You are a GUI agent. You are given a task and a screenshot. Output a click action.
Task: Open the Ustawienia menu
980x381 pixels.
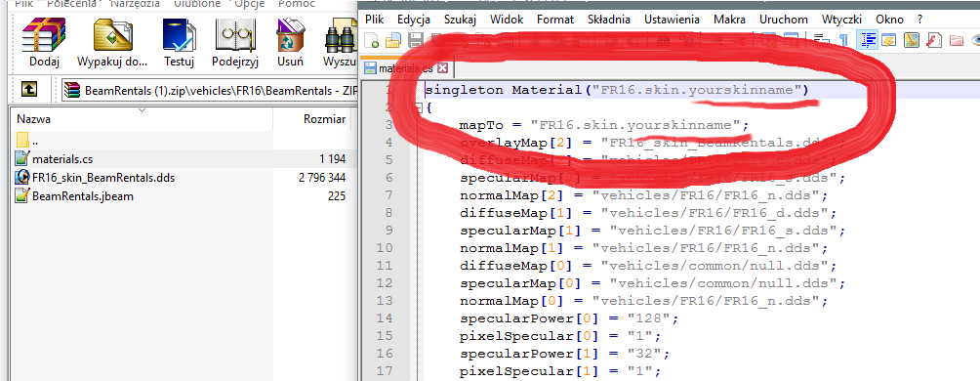[x=672, y=20]
